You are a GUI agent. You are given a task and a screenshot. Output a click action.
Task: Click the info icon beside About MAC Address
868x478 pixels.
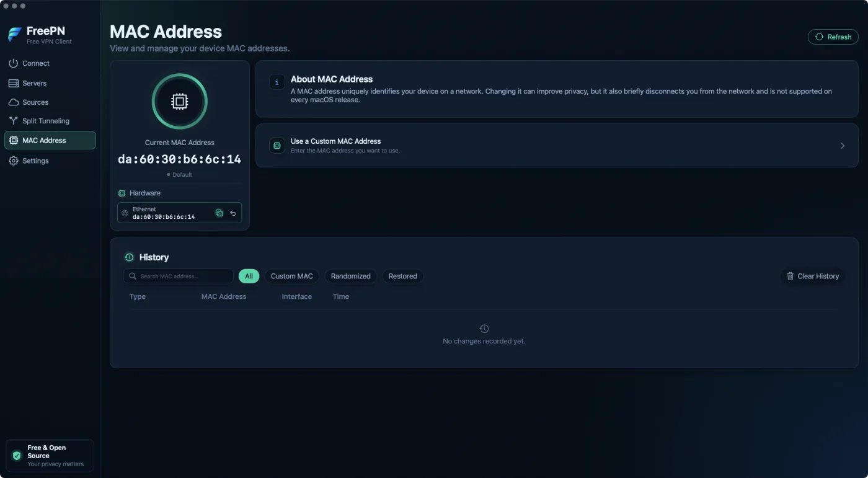coord(277,82)
